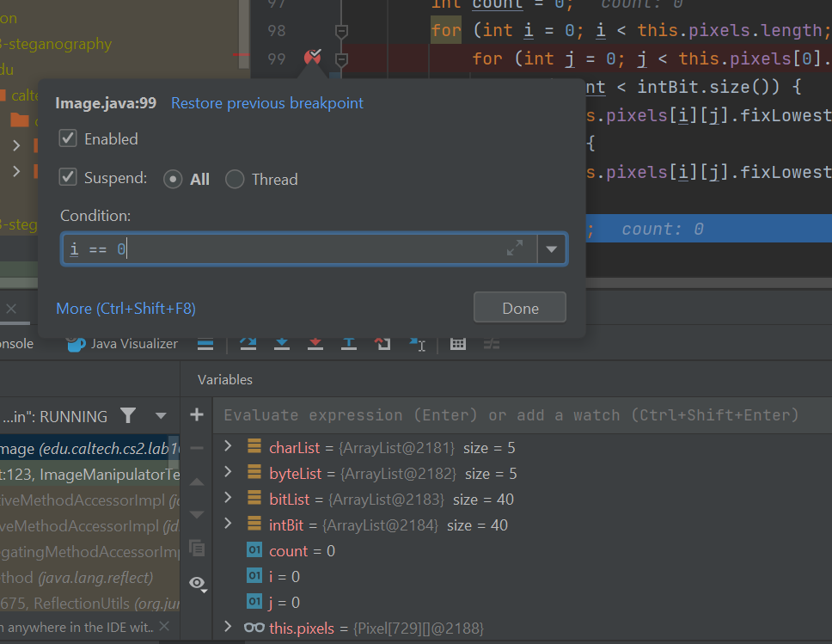Screen dimensions: 832x644
Task: Open the Evaluate Expression calculator icon
Action: pos(458,344)
